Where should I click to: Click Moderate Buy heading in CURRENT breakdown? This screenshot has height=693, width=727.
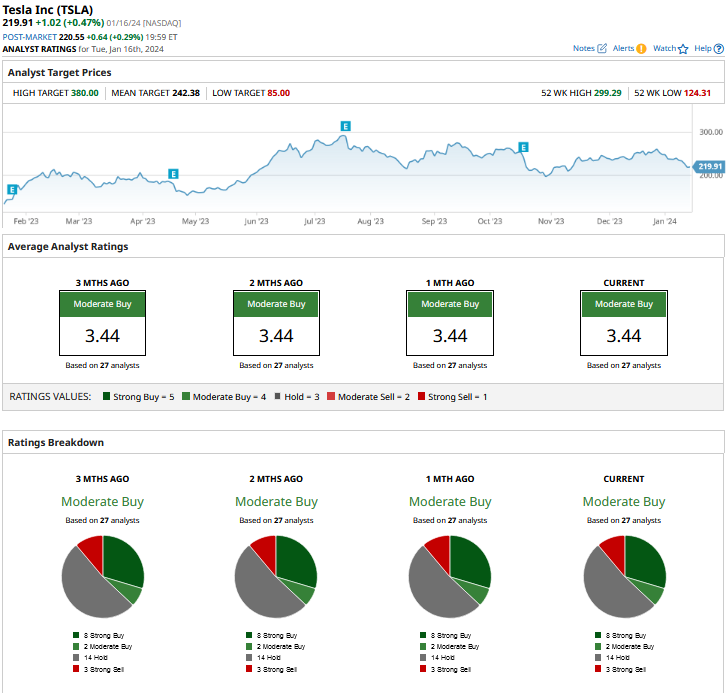(624, 502)
